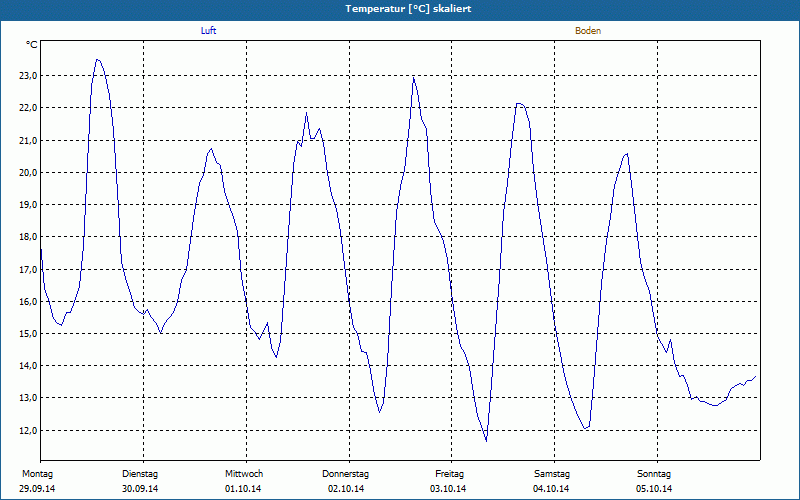800x500 pixels.
Task: Select the 16,0 y-axis value
Action: pyautogui.click(x=28, y=302)
